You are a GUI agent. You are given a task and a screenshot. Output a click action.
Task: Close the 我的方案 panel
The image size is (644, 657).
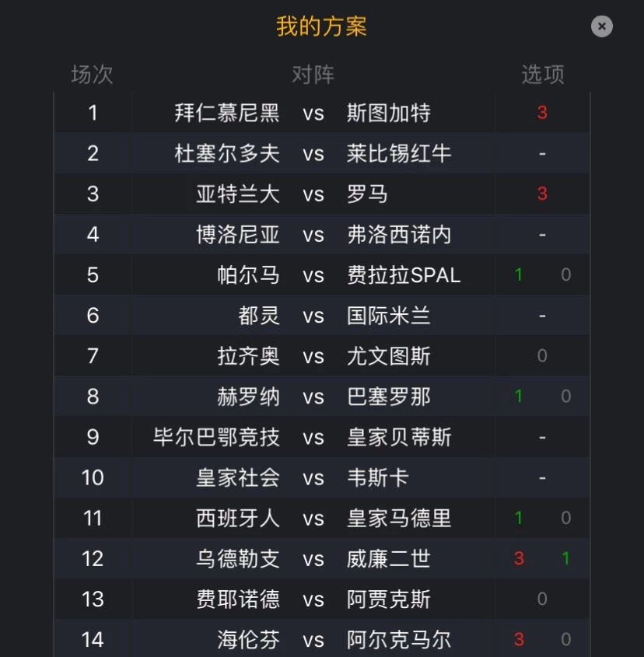(601, 26)
